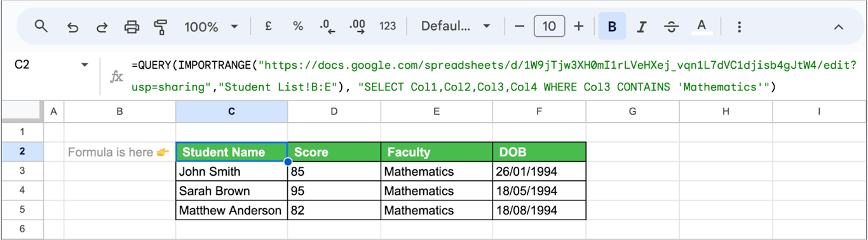Redo the last action
868x240 pixels.
click(102, 27)
